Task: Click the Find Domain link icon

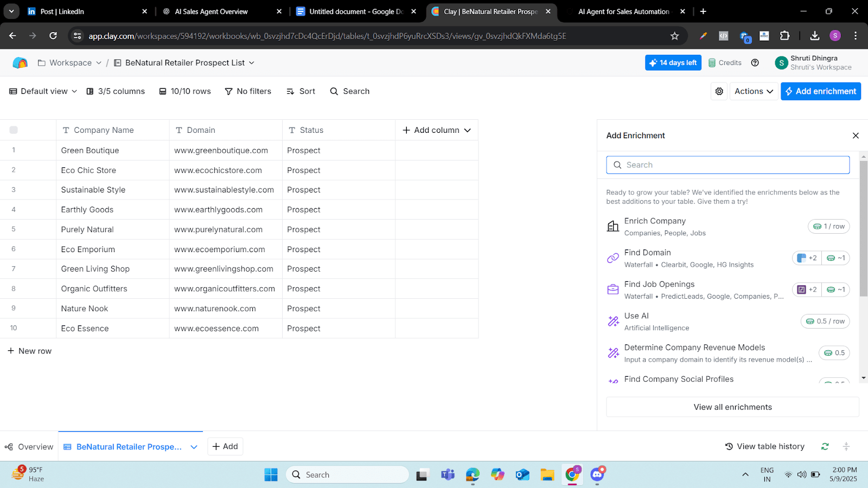Action: pos(613,258)
